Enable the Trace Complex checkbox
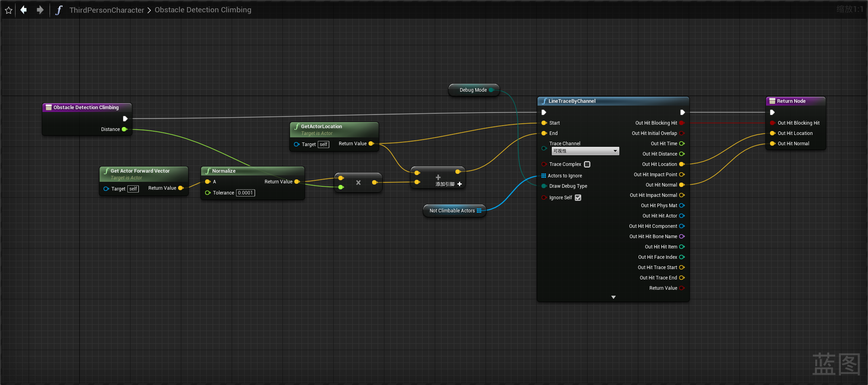The width and height of the screenshot is (868, 385). click(587, 164)
